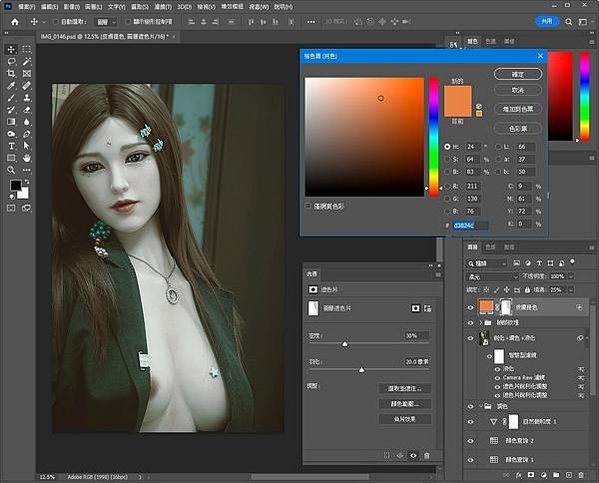Select the Type tool
Viewport: 599px width, 483px height.
point(11,146)
